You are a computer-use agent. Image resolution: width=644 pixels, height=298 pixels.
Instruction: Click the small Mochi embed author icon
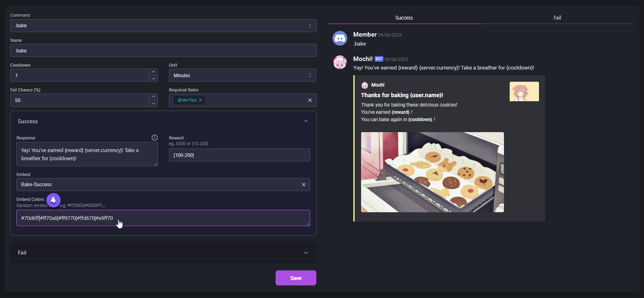(x=365, y=85)
